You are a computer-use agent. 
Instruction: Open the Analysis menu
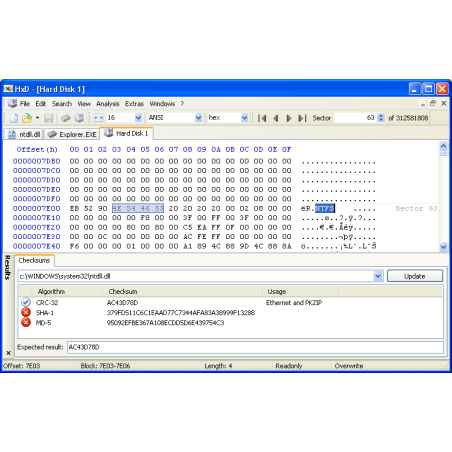(108, 104)
